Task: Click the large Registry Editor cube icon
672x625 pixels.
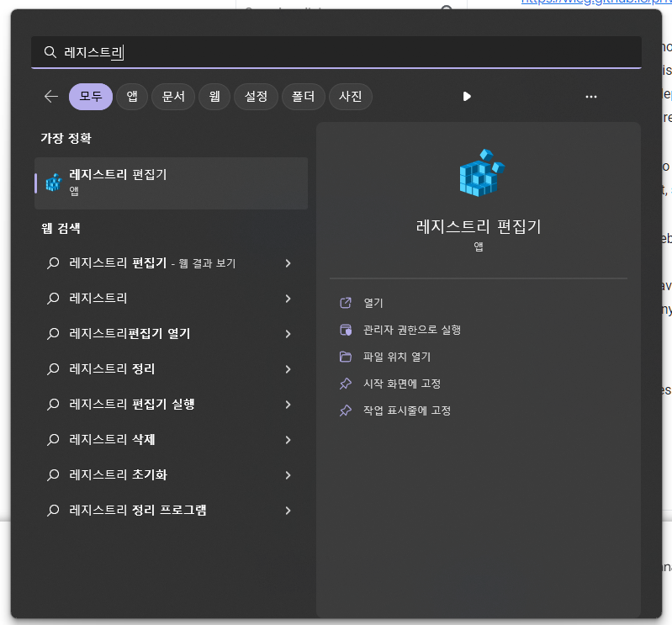Action: (x=482, y=173)
